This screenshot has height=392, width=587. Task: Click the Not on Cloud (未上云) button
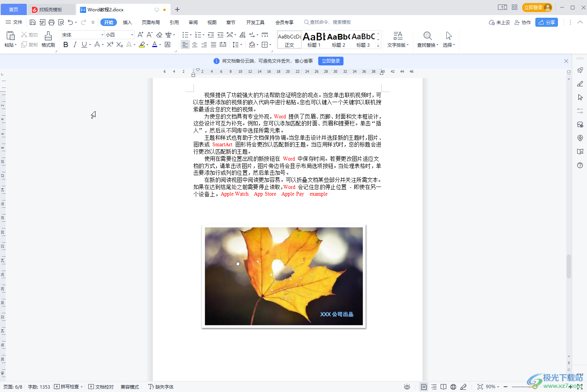coord(499,22)
